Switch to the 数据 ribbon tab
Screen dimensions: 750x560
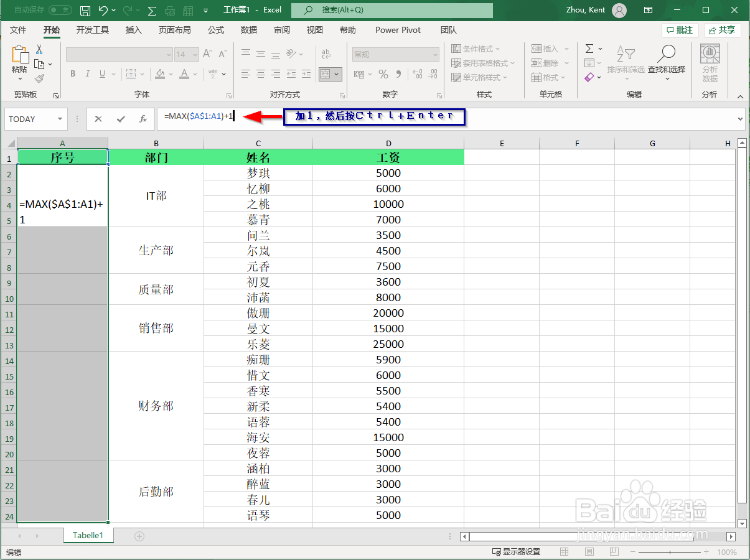249,30
